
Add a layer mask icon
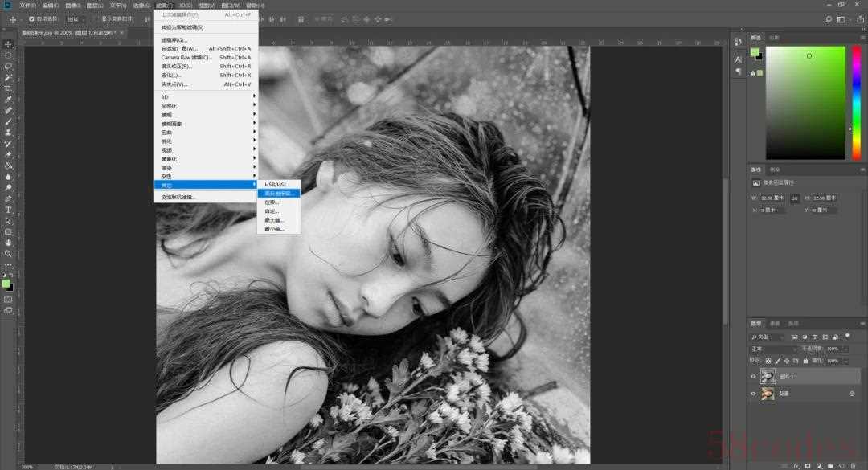(x=808, y=466)
